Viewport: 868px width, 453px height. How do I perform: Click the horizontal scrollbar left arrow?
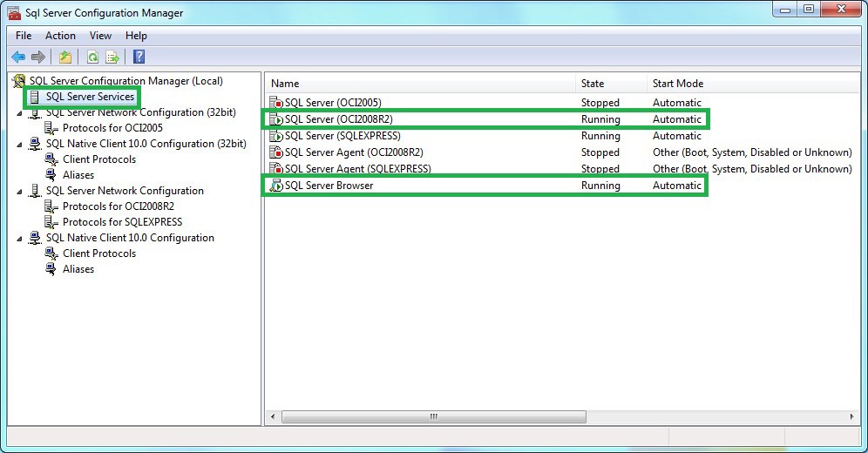(x=273, y=416)
